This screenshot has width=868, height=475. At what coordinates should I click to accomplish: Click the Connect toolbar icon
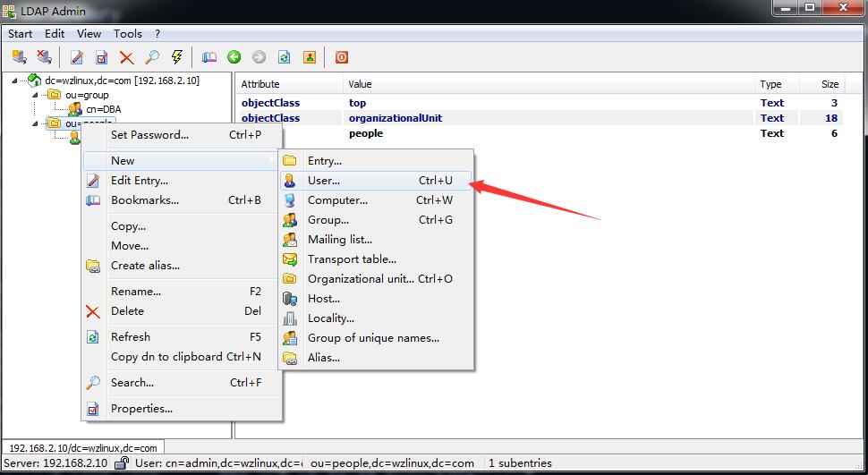click(20, 57)
